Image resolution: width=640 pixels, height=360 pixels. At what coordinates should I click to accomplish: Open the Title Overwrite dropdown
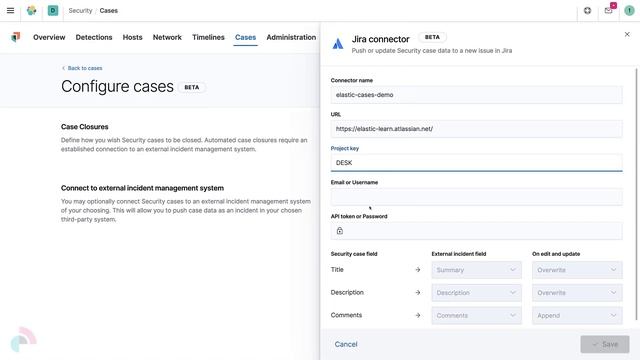[577, 270]
